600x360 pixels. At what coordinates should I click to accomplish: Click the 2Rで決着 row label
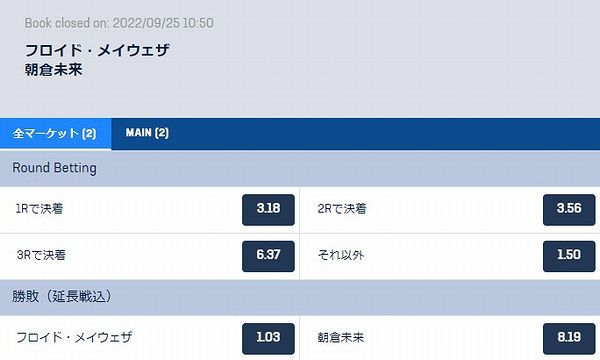[342, 209]
